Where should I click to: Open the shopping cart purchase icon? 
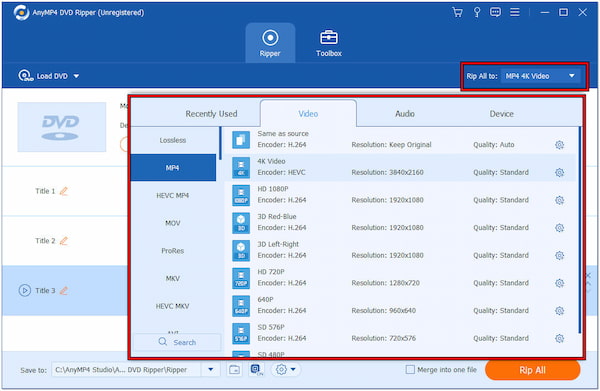coord(457,12)
